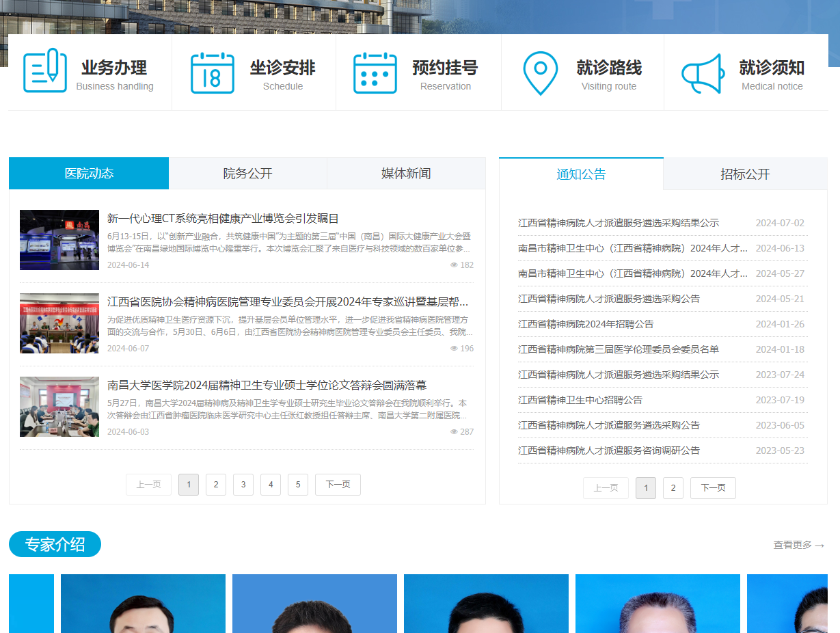Switch to the 院务公开 tab

(248, 174)
